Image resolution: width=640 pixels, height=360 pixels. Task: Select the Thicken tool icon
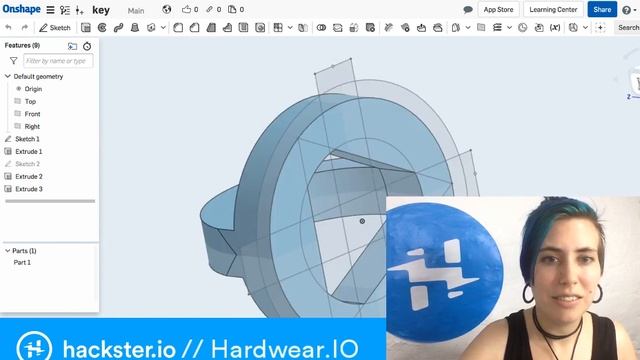click(151, 28)
